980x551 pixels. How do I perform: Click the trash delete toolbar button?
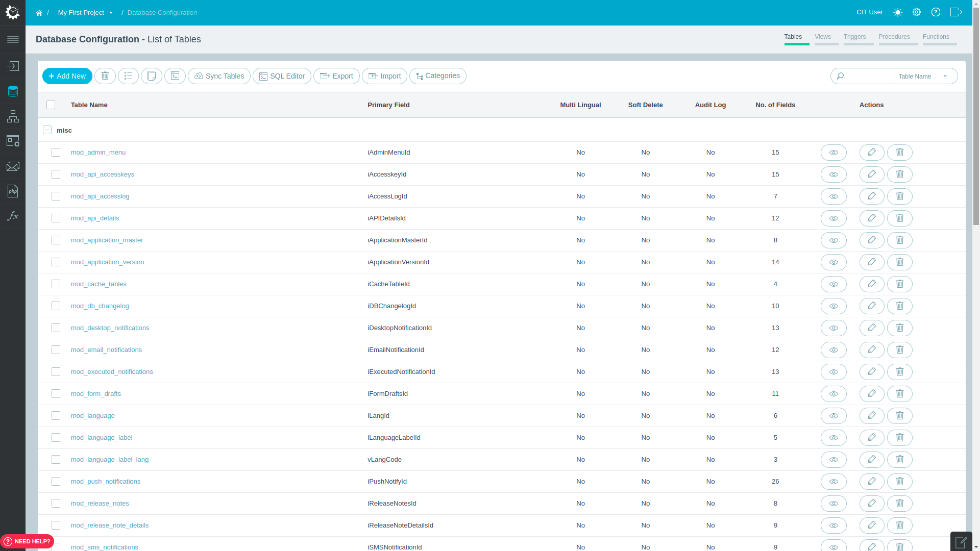[x=105, y=76]
